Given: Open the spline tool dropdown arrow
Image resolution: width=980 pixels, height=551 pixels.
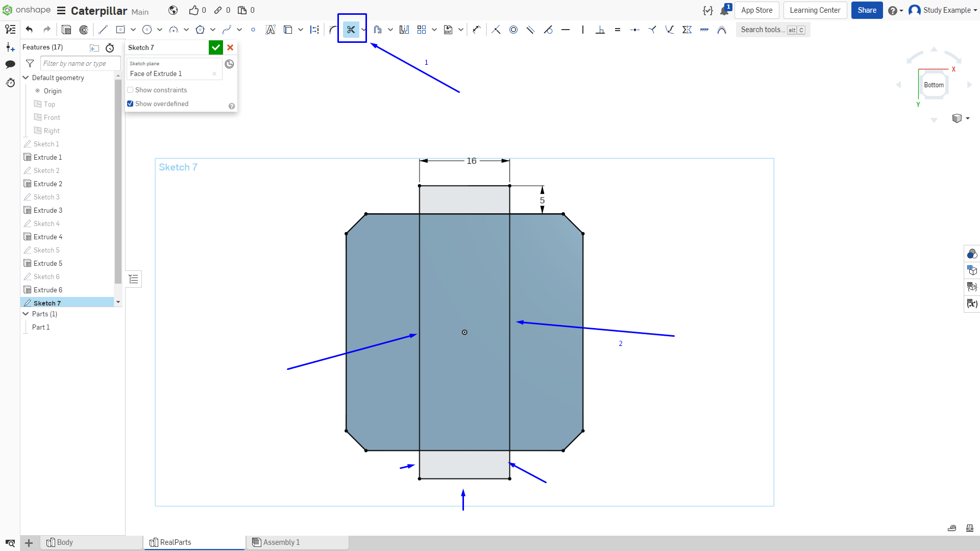Looking at the screenshot, I should click(239, 30).
